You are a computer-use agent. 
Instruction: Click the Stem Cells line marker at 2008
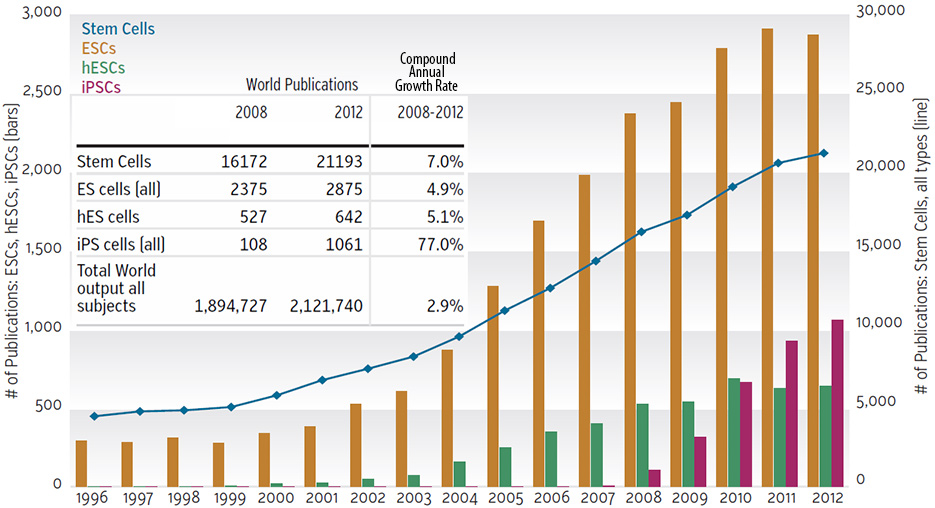point(642,232)
